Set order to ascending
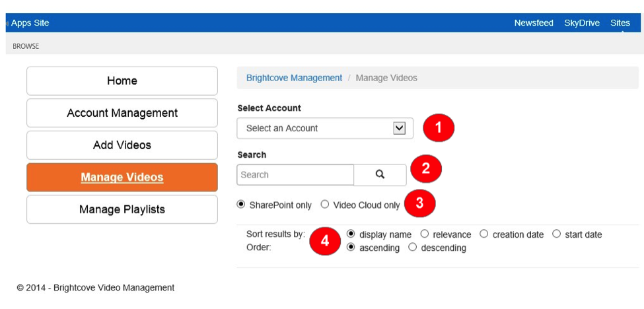Viewport: 644px width, 309px height. tap(351, 248)
